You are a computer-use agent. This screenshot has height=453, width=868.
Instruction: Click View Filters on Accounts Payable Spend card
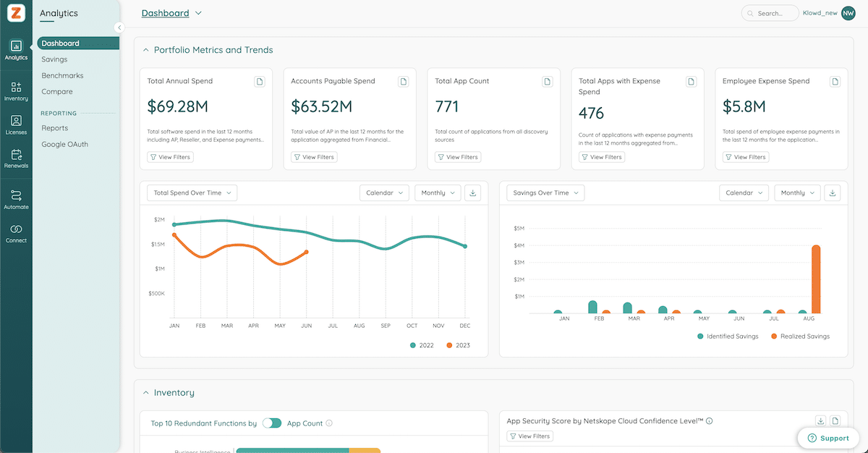coord(313,156)
